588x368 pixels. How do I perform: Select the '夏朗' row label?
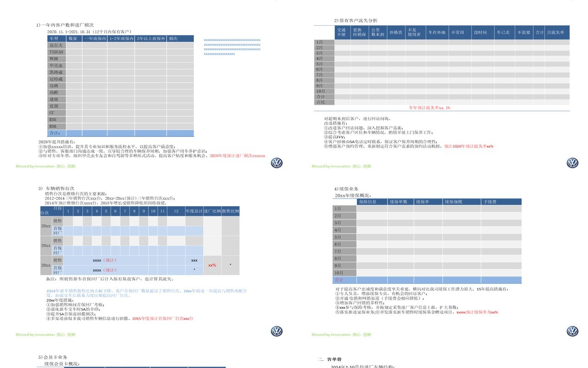point(57,106)
